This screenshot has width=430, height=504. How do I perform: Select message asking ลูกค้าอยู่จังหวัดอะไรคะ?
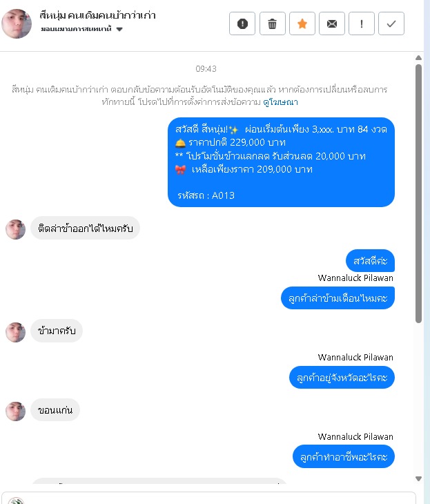click(342, 378)
